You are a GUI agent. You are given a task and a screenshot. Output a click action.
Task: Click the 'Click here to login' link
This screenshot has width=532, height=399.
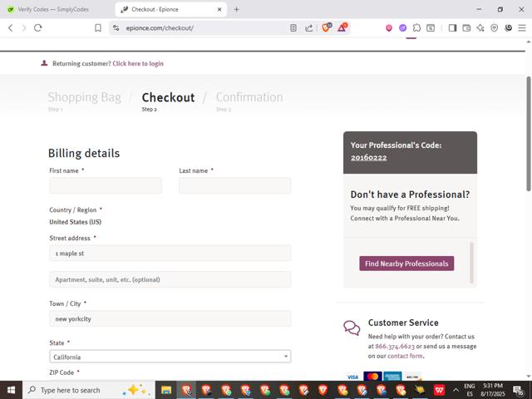pos(138,63)
